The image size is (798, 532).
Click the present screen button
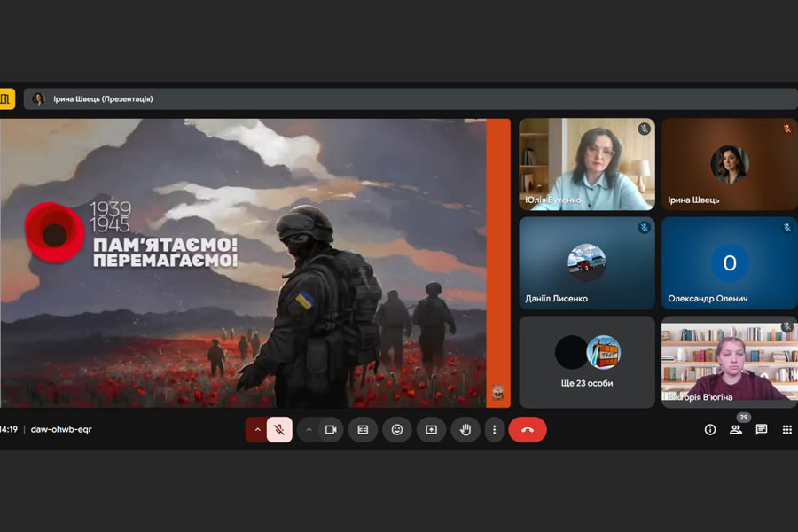431,430
